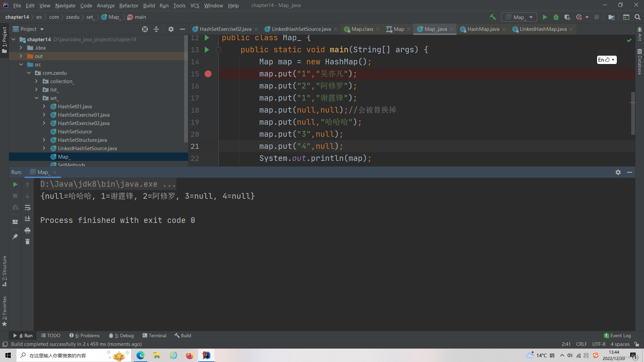Viewport: 644px width, 362px height.
Task: Open the TODO tool window
Action: click(x=51, y=336)
